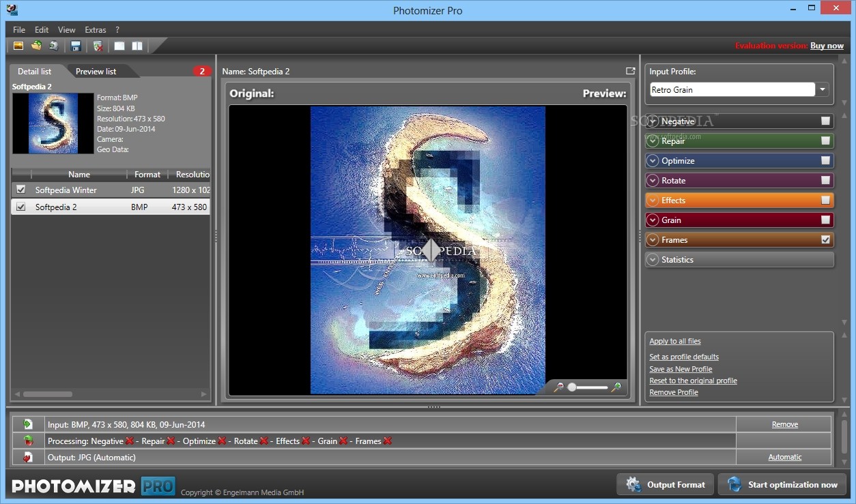Uncheck the Softpedia 2 file checkbox

21,207
